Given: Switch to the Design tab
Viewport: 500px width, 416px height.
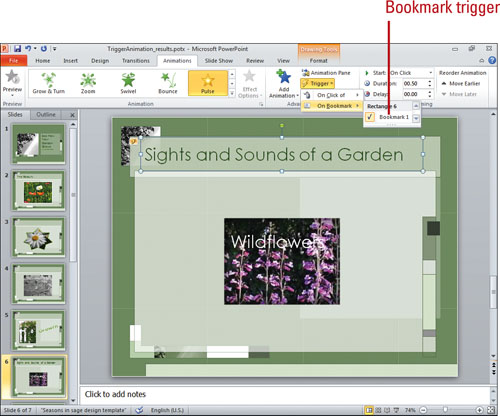Looking at the screenshot, I should tap(100, 61).
